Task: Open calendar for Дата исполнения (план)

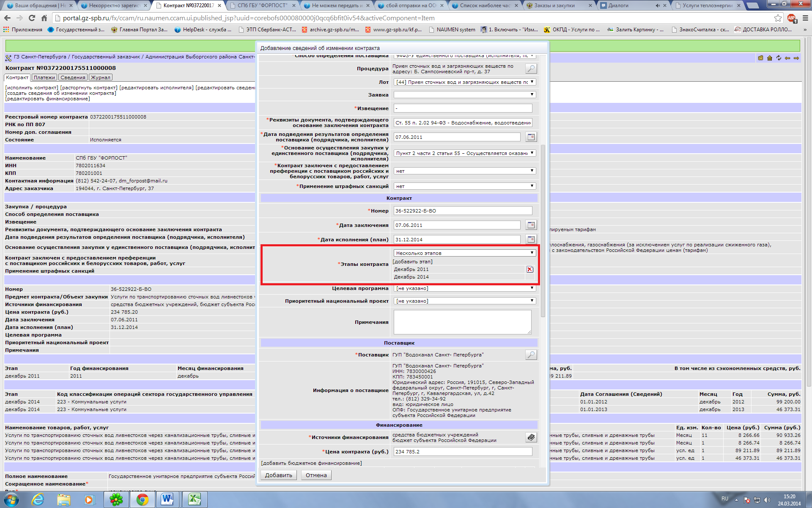Action: coord(531,240)
